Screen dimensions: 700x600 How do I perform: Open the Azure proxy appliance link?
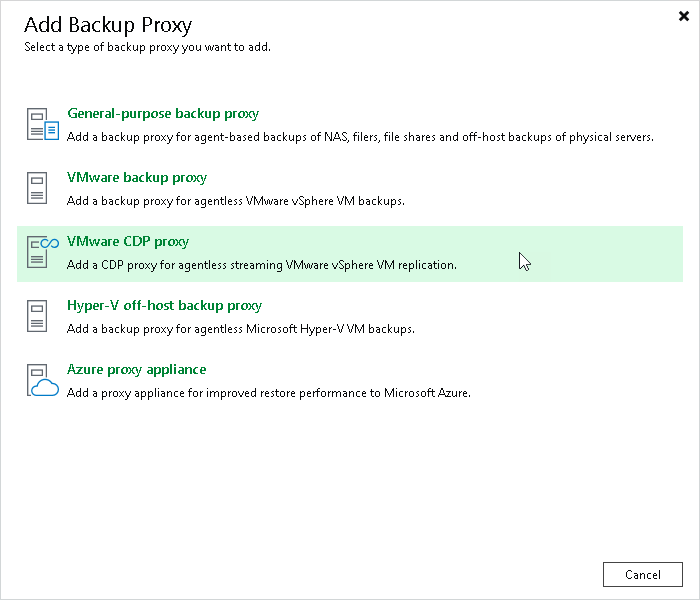(x=137, y=370)
